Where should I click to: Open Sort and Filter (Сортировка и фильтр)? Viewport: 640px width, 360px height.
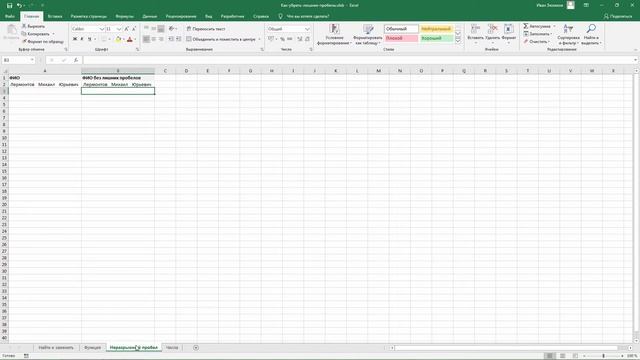[568, 34]
